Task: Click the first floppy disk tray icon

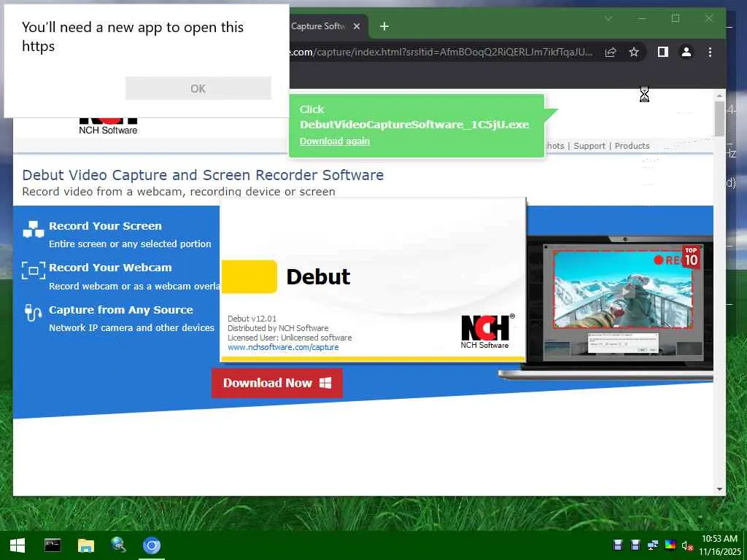Action: point(618,545)
